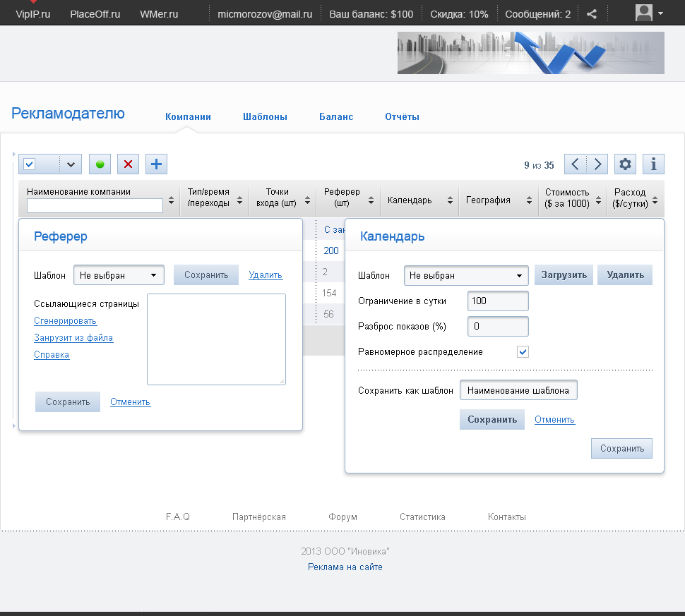The width and height of the screenshot is (685, 616).
Task: Click the info 'i' icon
Action: tap(653, 164)
